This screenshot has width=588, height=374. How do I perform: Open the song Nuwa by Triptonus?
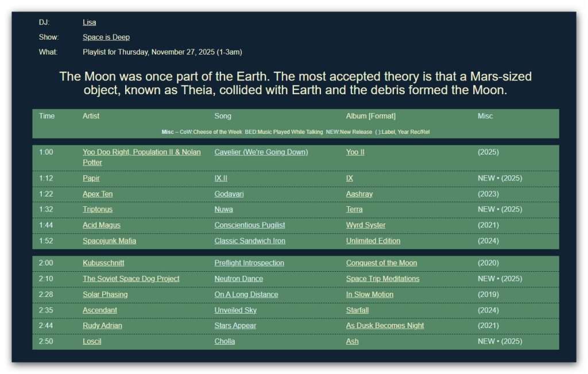223,210
